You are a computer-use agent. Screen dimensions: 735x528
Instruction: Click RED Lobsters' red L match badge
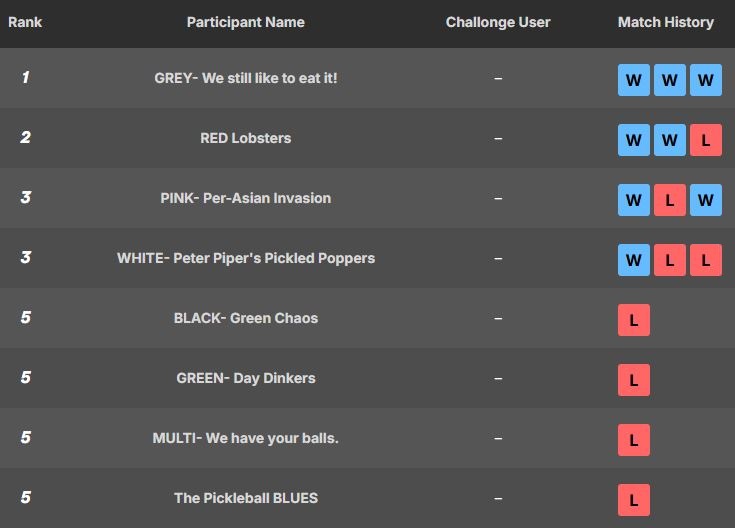tap(705, 140)
